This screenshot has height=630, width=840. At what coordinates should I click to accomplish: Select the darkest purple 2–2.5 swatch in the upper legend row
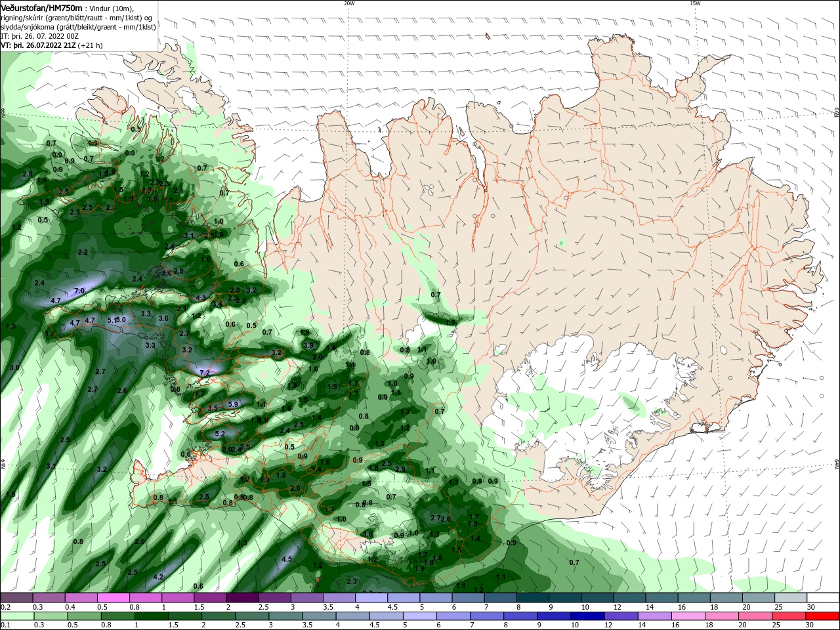point(241,598)
